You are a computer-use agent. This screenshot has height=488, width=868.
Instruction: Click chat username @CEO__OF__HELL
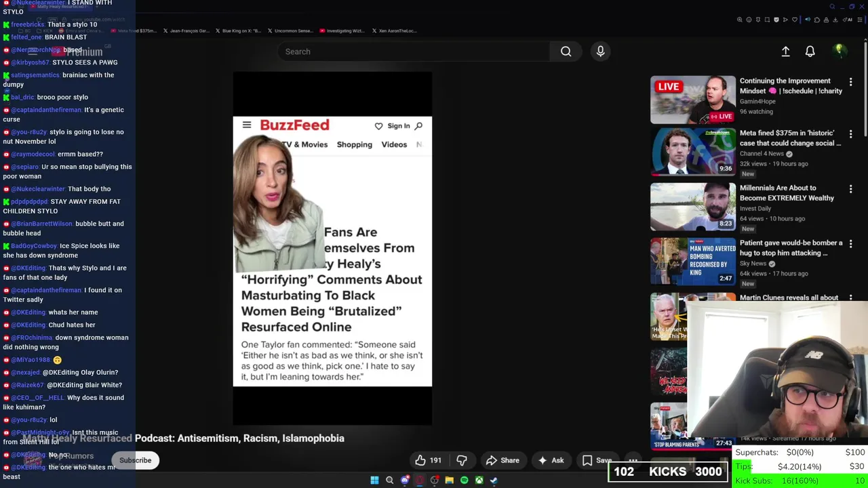[37, 398]
